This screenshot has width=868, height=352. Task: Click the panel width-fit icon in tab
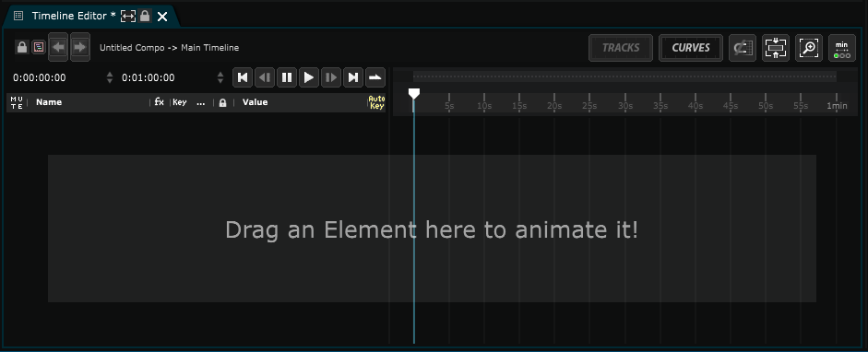point(128,17)
